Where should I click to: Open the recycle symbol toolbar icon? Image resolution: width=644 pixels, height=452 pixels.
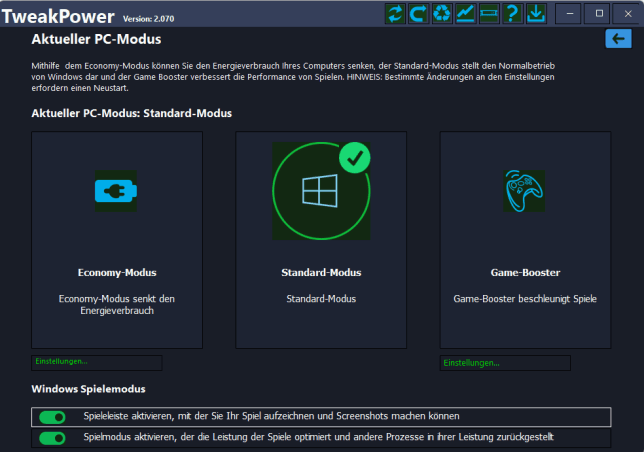click(442, 13)
